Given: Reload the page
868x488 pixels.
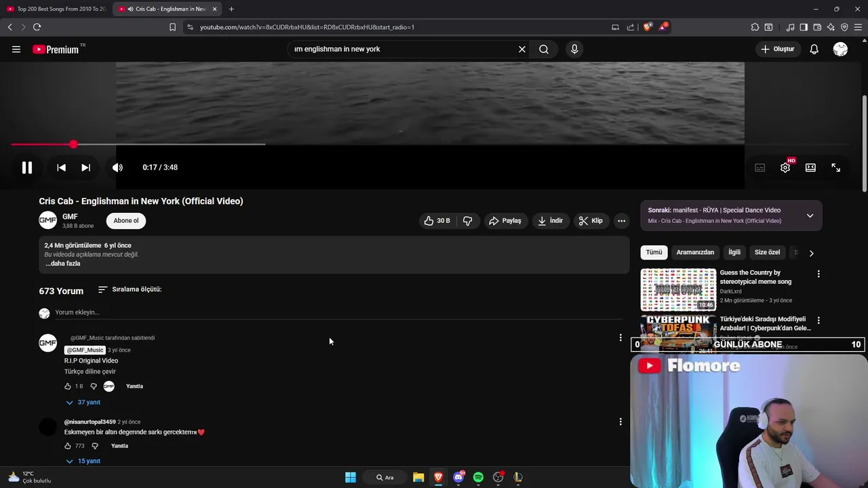Looking at the screenshot, I should point(37,27).
